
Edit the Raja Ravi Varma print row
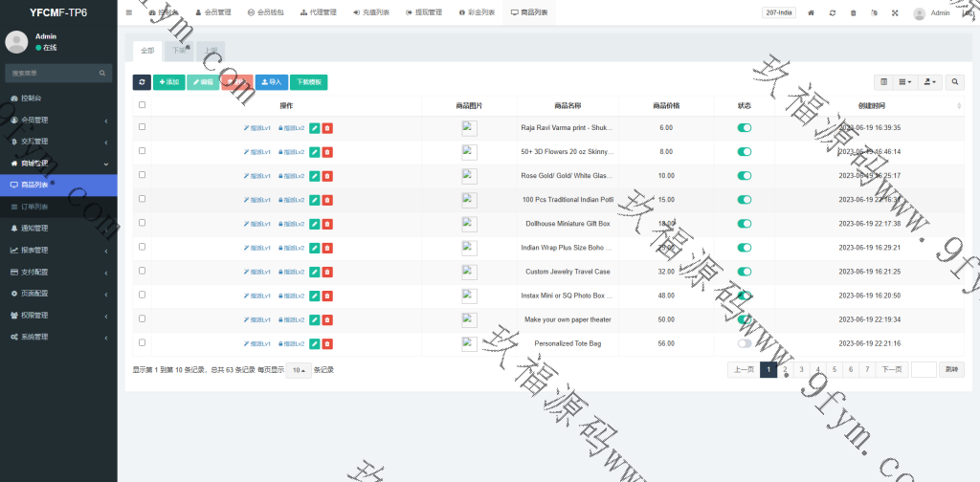[x=315, y=127]
